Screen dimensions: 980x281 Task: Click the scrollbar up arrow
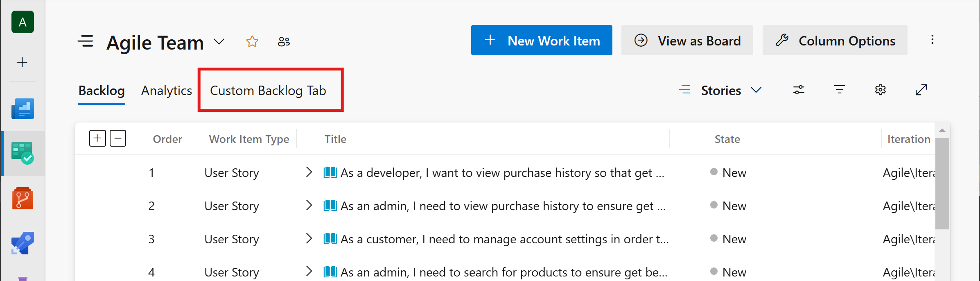pyautogui.click(x=942, y=131)
